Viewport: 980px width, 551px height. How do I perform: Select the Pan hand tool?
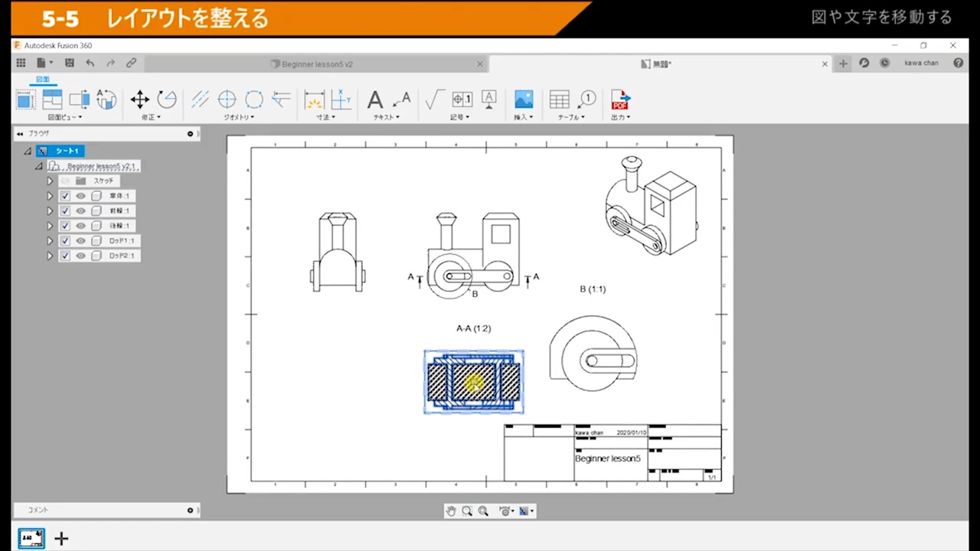click(x=451, y=511)
